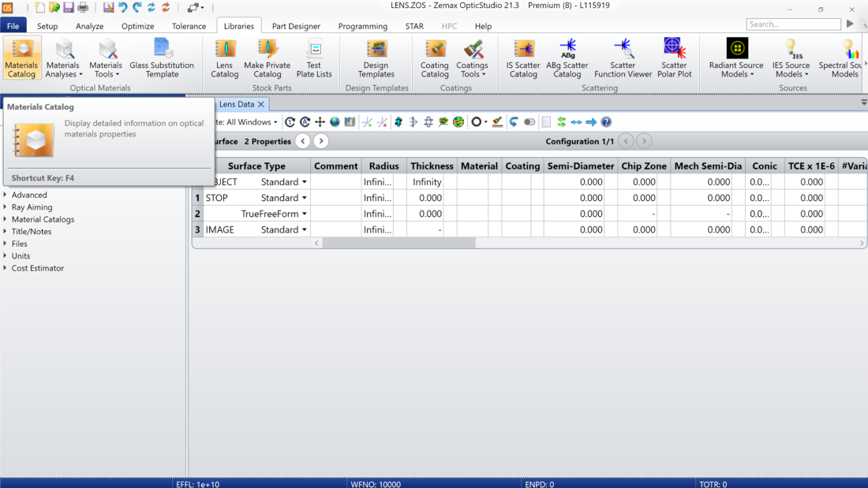Open Coatings Tools dropdown

click(x=472, y=58)
